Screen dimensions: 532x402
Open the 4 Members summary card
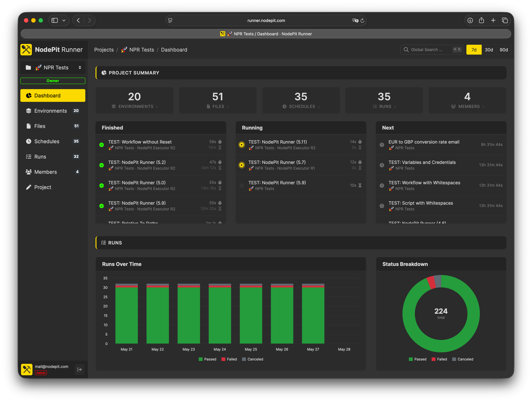(x=467, y=100)
